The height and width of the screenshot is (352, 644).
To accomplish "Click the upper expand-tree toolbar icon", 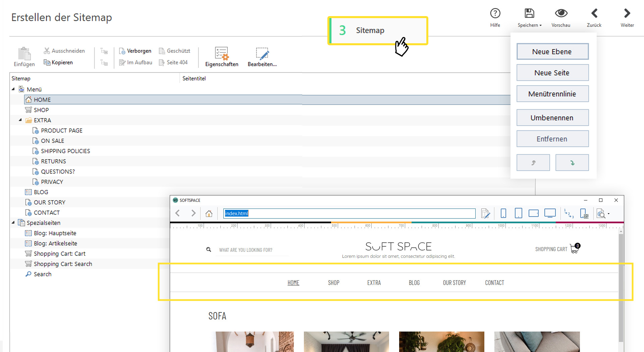I will pos(104,51).
